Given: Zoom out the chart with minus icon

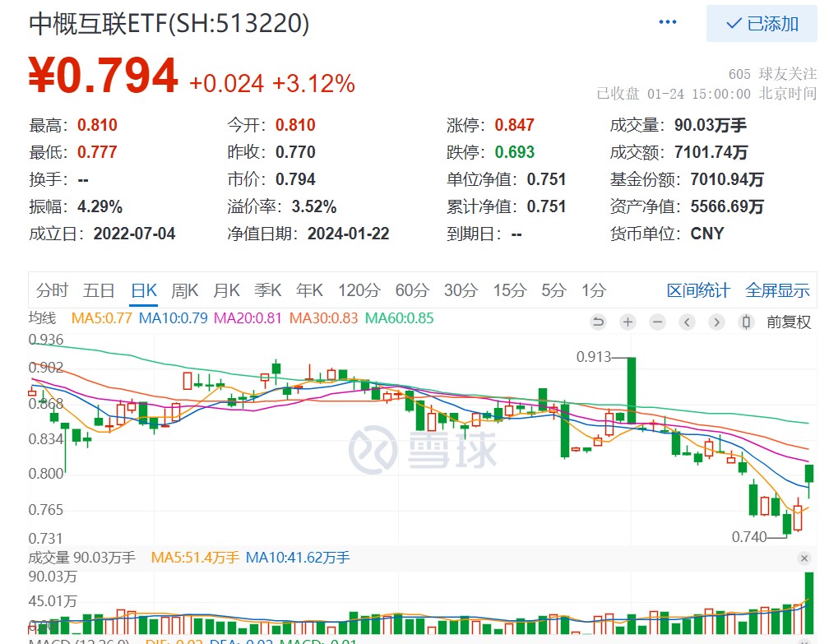Looking at the screenshot, I should [657, 322].
